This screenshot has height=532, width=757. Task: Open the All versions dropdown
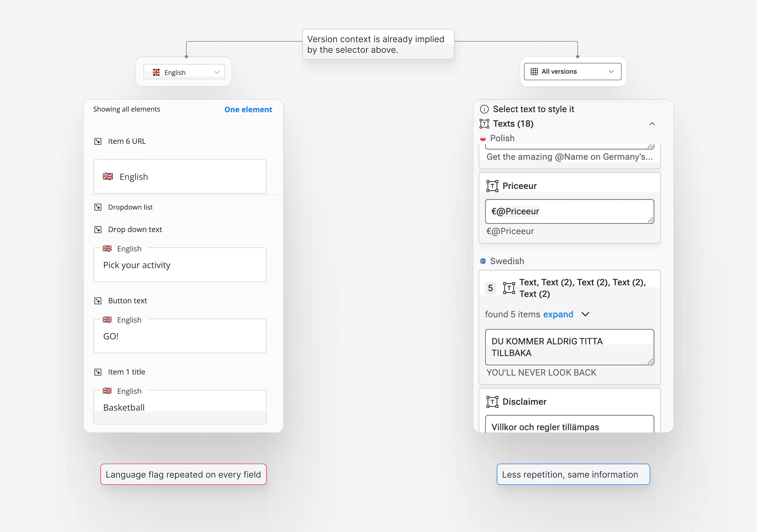pos(572,72)
